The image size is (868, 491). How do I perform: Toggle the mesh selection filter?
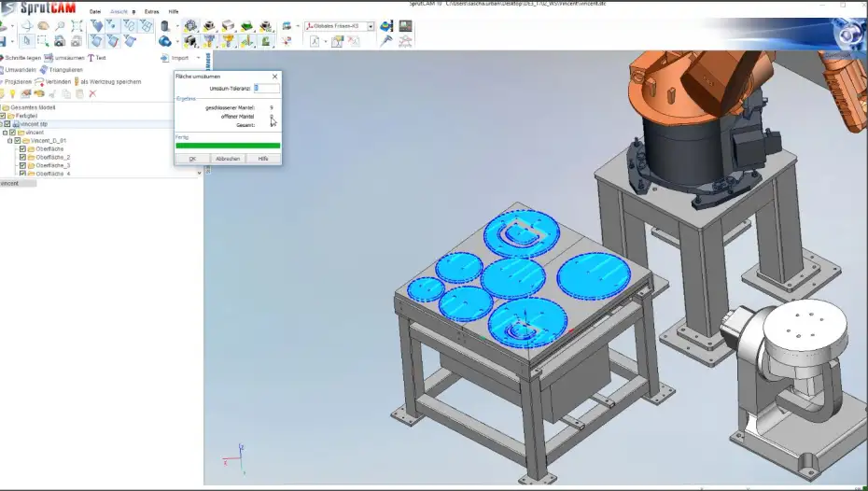[x=146, y=25]
